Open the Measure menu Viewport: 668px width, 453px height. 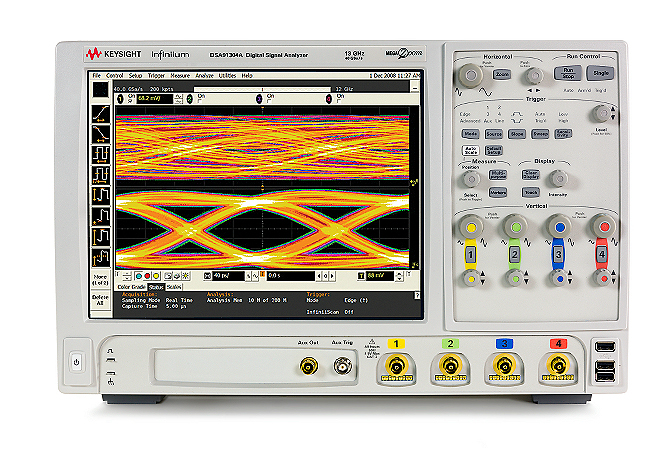click(180, 76)
